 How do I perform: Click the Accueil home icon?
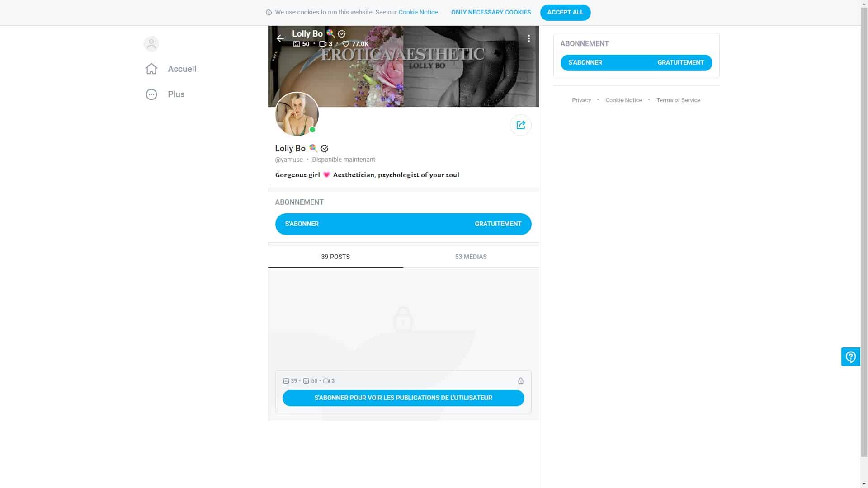pyautogui.click(x=151, y=69)
